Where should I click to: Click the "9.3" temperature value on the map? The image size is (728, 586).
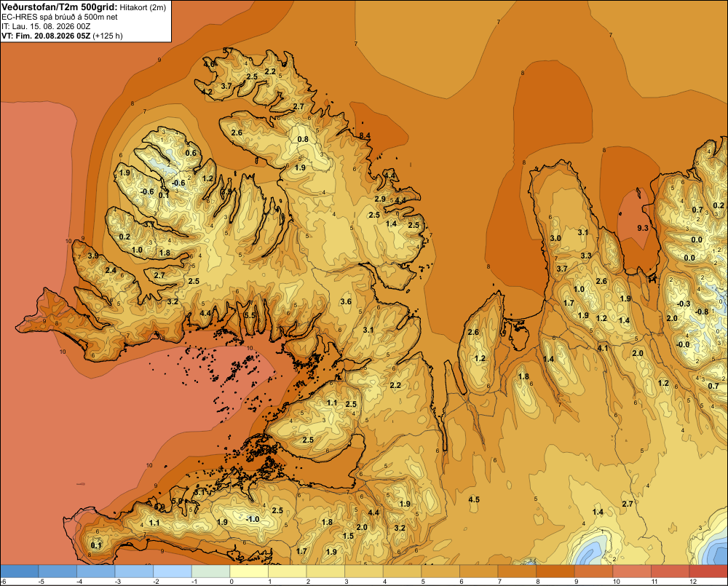(643, 228)
